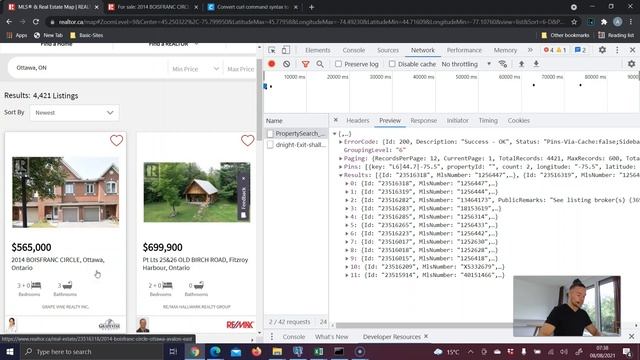Open File Explorer from the taskbar

pos(277,351)
